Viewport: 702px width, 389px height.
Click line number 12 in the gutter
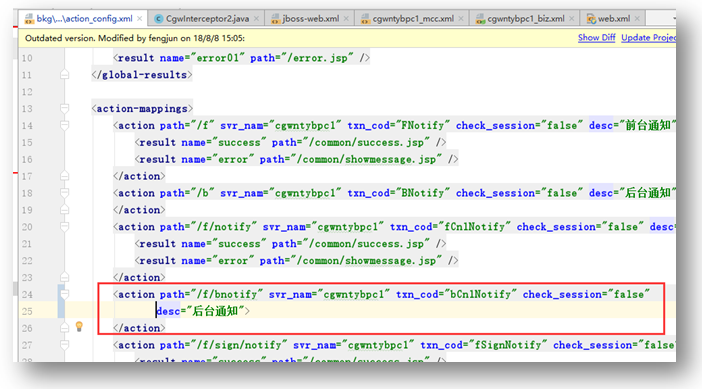pyautogui.click(x=27, y=92)
